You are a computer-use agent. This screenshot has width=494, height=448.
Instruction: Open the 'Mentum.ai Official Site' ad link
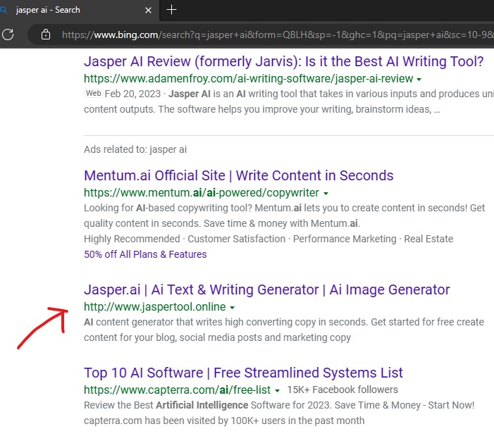(238, 175)
